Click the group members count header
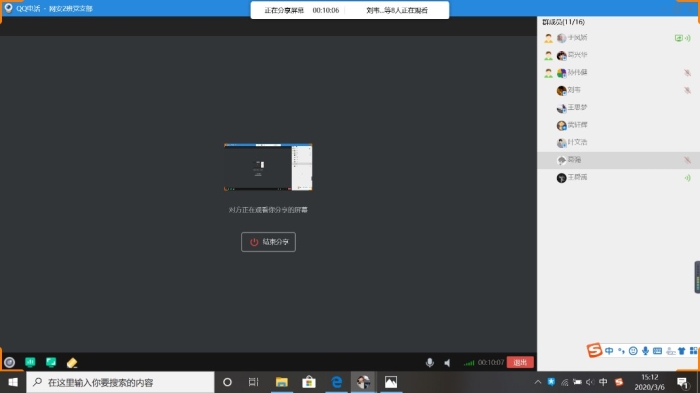The image size is (700, 393). 563,22
